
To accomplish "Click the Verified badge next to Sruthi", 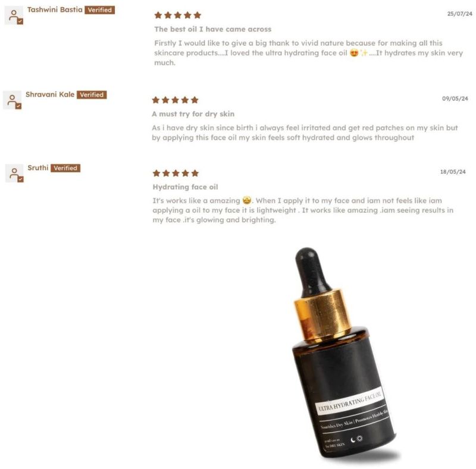I will [65, 168].
